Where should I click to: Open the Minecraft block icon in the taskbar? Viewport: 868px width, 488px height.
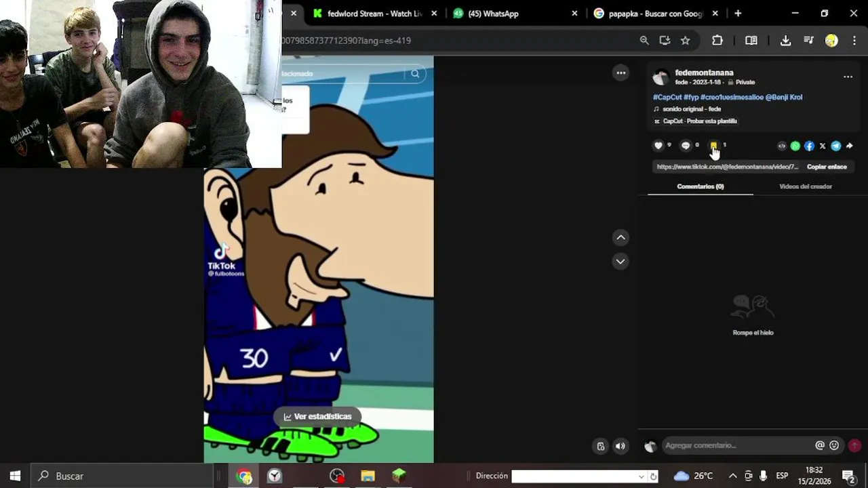pos(399,476)
